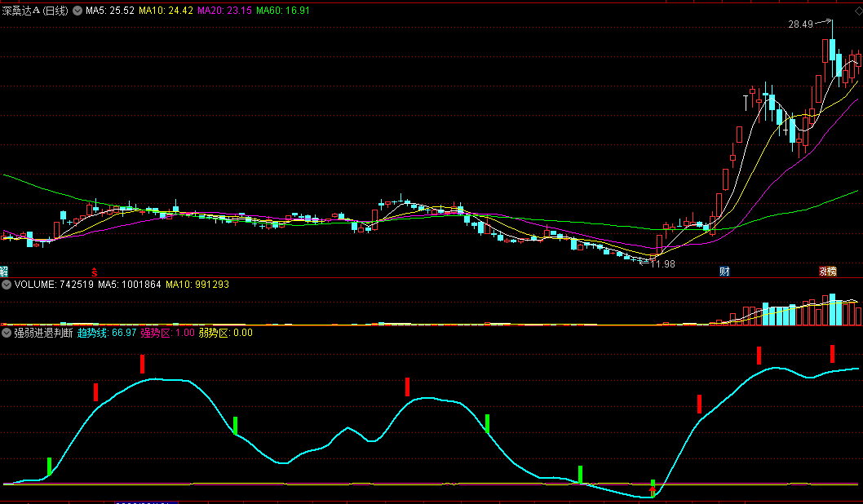Expand the VOLUME indicator dropdown arrow
This screenshot has width=863, height=504.
tap(7, 285)
